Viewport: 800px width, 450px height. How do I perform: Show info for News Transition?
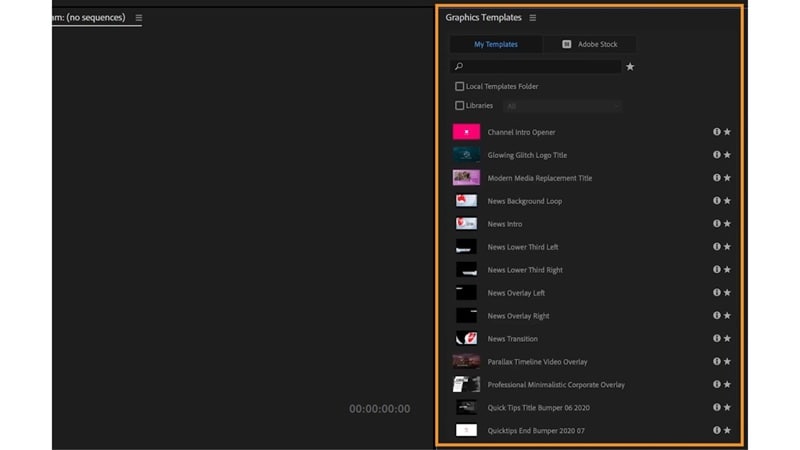(x=717, y=339)
